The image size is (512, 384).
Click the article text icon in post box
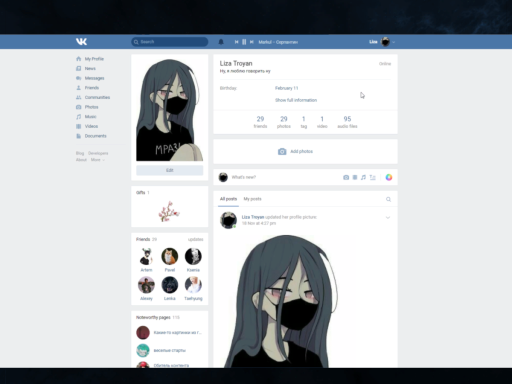[x=372, y=177]
